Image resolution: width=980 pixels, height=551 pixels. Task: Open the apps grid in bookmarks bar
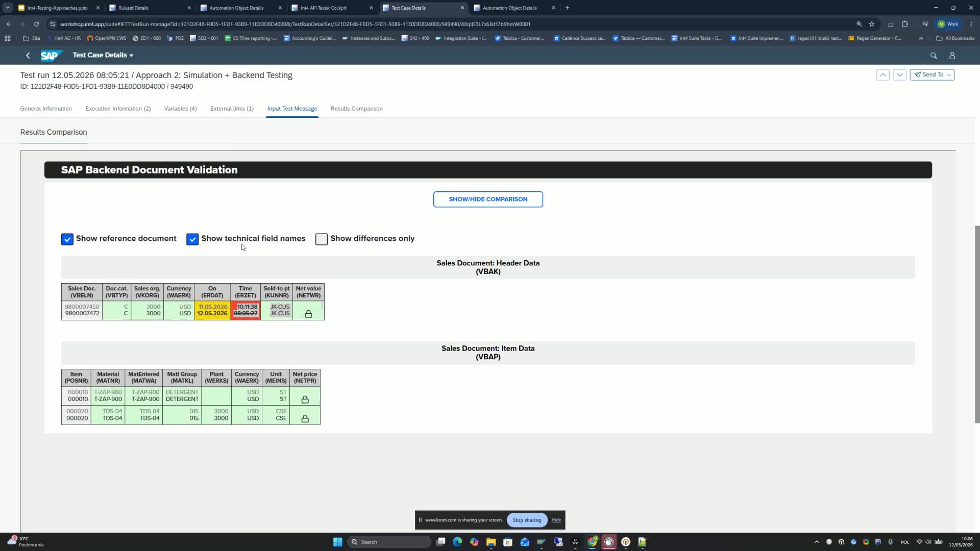(x=7, y=38)
